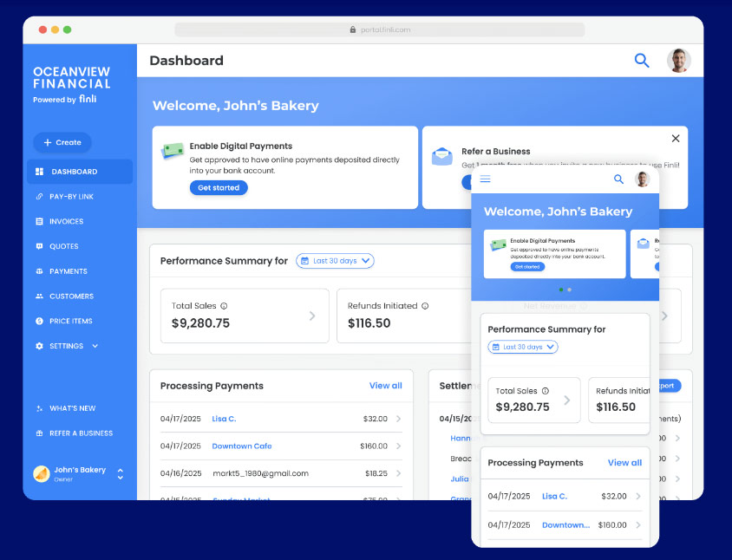Click mobile Total Sales info icon
This screenshot has width=732, height=560.
pyautogui.click(x=546, y=391)
